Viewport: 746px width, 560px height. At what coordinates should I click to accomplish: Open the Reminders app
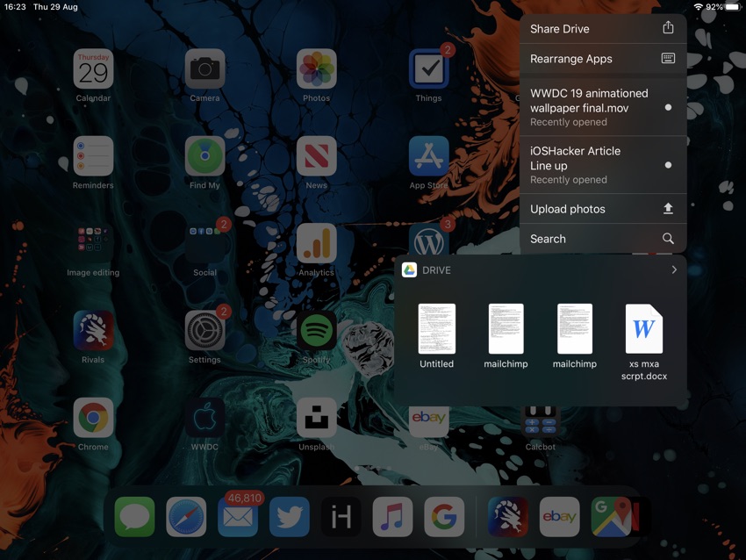(x=93, y=156)
